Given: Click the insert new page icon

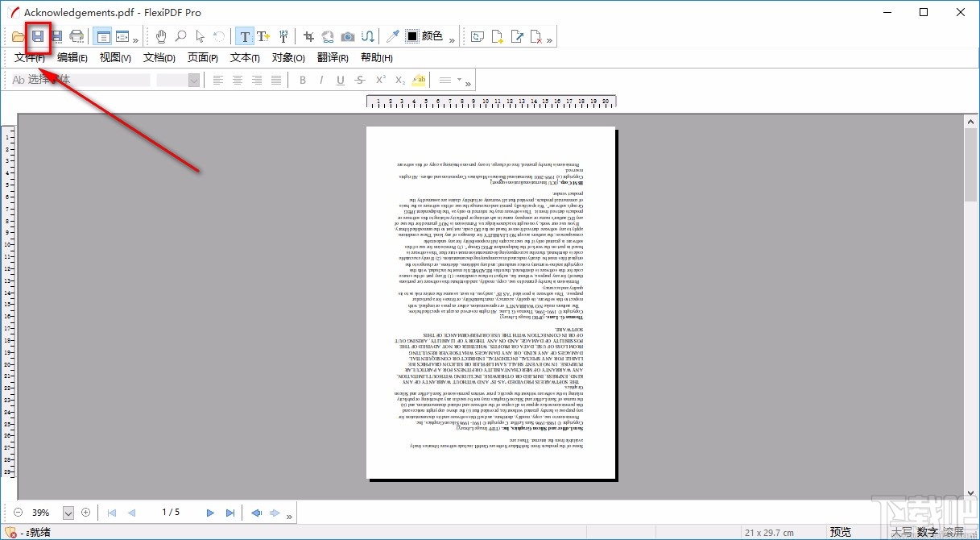Looking at the screenshot, I should click(498, 36).
